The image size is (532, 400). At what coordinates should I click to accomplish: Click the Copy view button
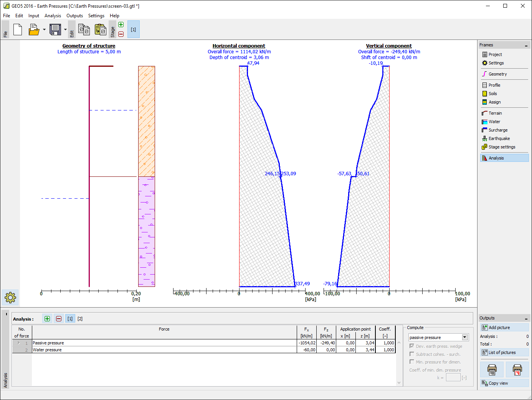click(504, 383)
